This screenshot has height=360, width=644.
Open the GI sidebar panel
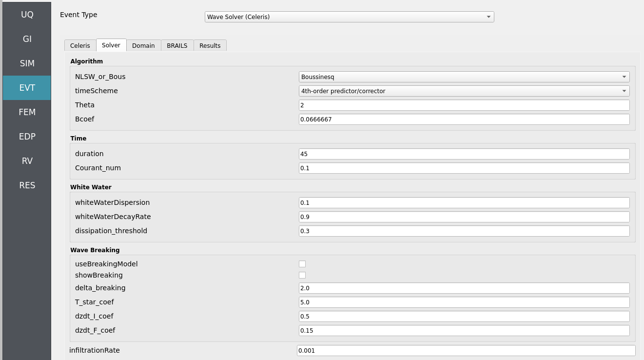click(27, 39)
